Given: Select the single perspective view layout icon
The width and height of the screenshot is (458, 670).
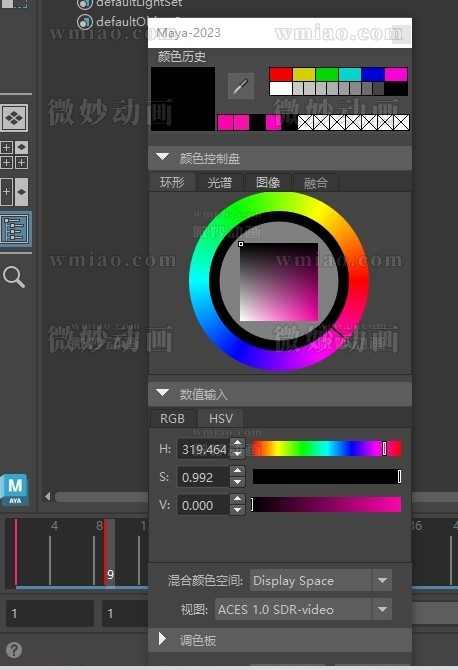Looking at the screenshot, I should [x=14, y=118].
